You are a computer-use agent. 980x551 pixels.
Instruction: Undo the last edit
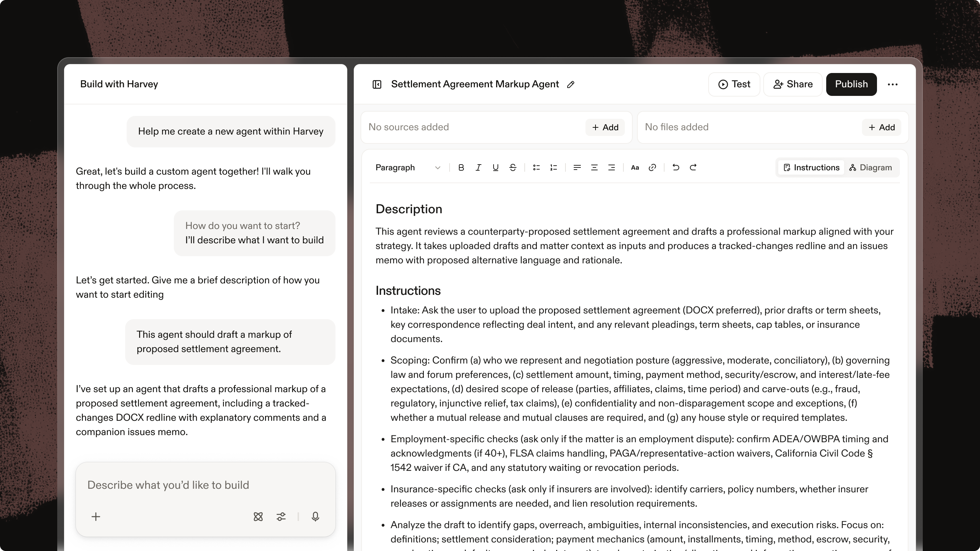pyautogui.click(x=676, y=167)
